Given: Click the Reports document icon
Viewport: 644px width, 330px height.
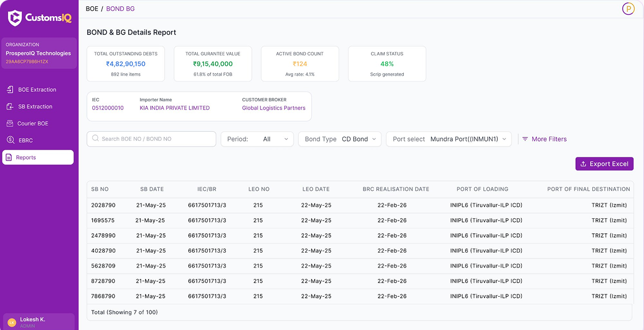Looking at the screenshot, I should coord(9,157).
